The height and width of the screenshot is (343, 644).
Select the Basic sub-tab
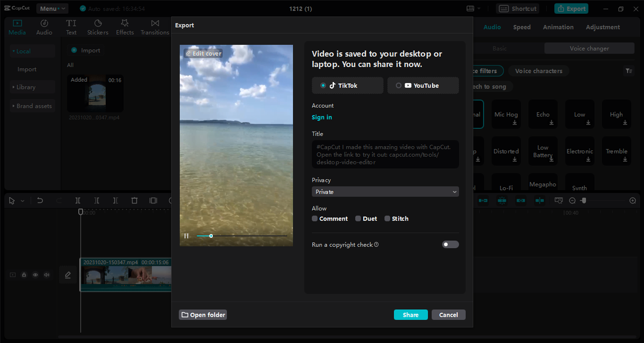500,48
